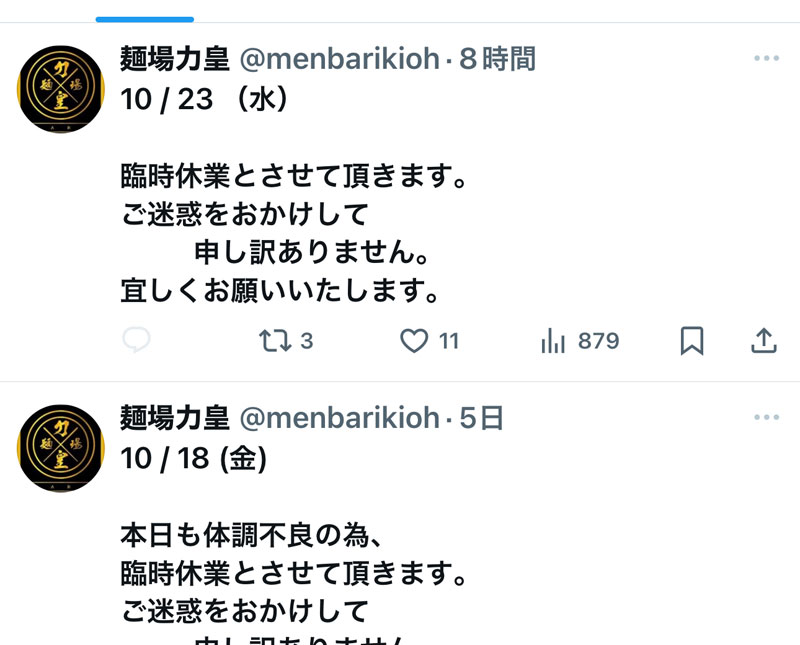Screen dimensions: 800x645
Task: Open 麺場力皇 display name on second tweet
Action: pyautogui.click(x=175, y=418)
